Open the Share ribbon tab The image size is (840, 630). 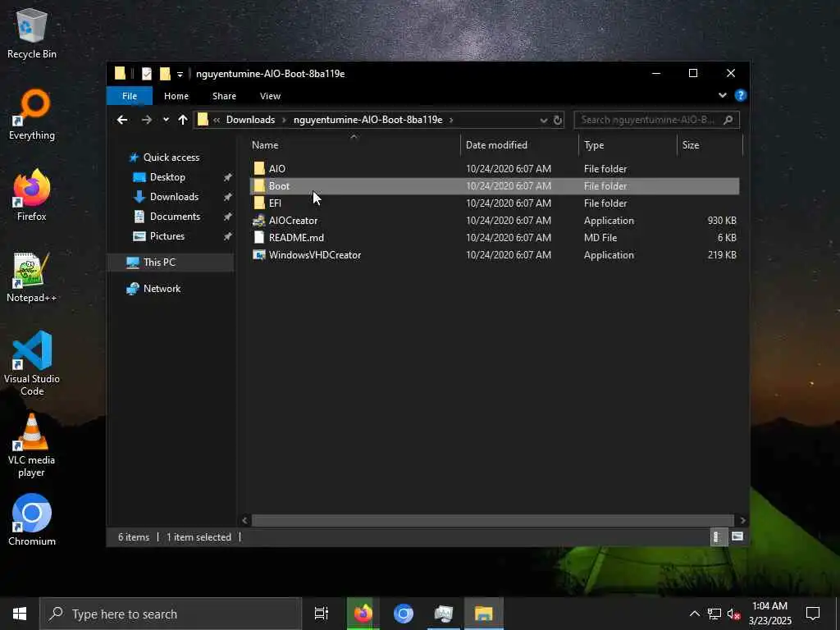click(224, 96)
